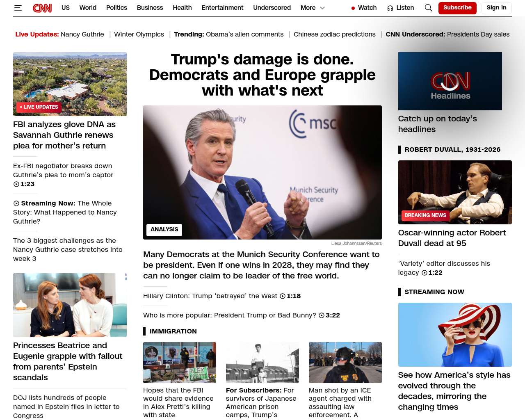Open the search magnifier icon
Screen dimensions: 525x420
[428, 8]
